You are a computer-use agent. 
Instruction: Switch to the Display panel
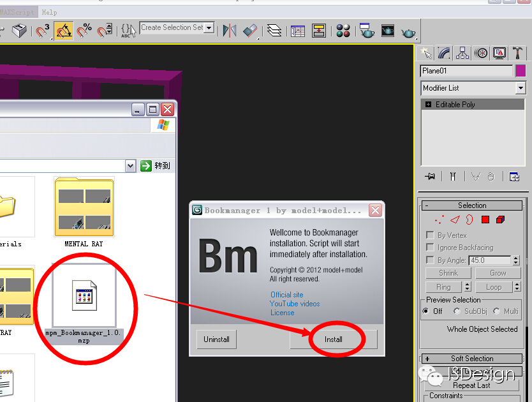pyautogui.click(x=499, y=54)
